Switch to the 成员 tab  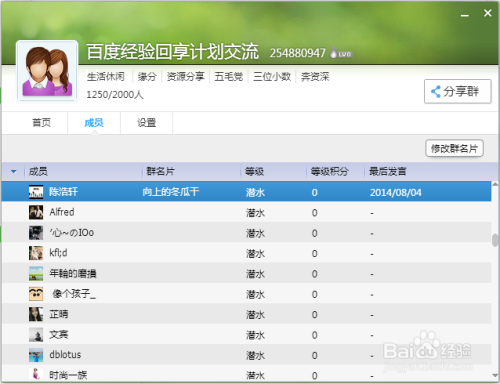click(94, 123)
